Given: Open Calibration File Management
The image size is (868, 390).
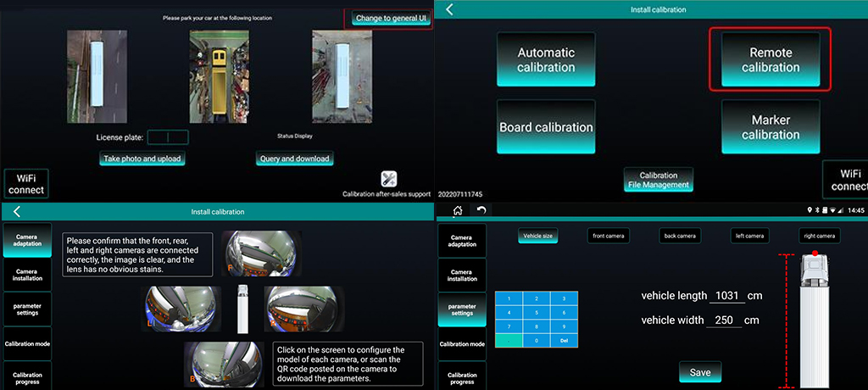Looking at the screenshot, I should click(x=658, y=179).
